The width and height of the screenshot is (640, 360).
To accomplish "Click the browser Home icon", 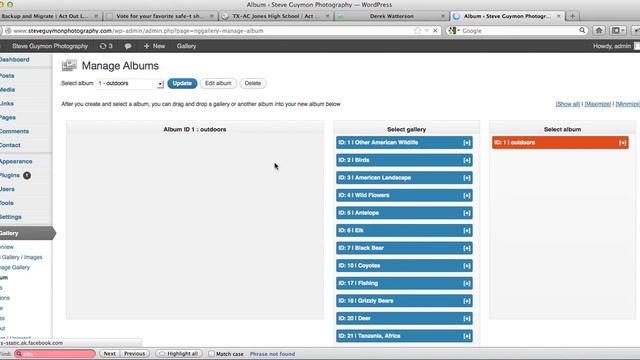I will (599, 30).
